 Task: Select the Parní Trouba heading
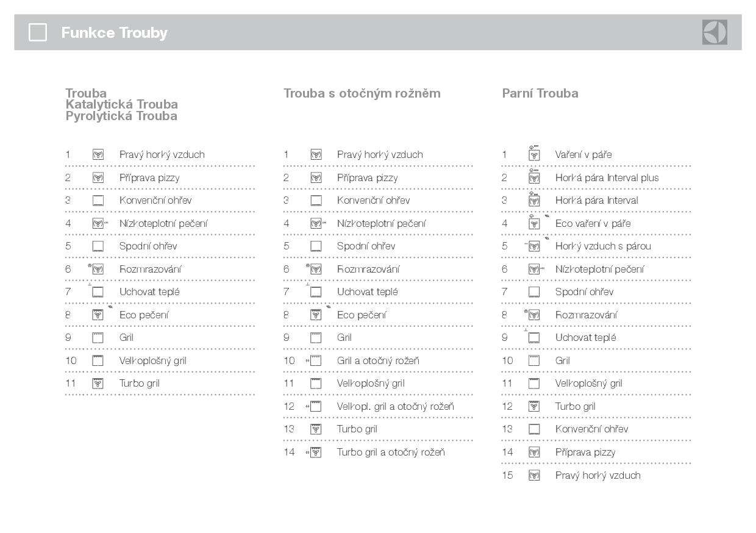540,93
